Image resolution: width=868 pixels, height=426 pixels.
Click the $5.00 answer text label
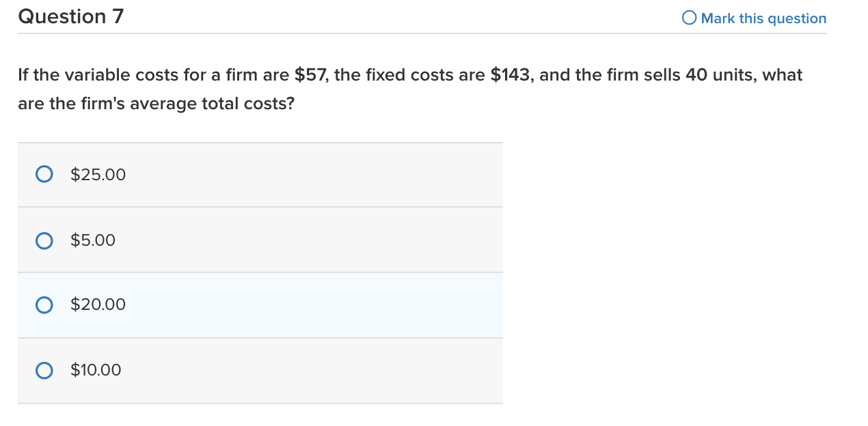92,240
